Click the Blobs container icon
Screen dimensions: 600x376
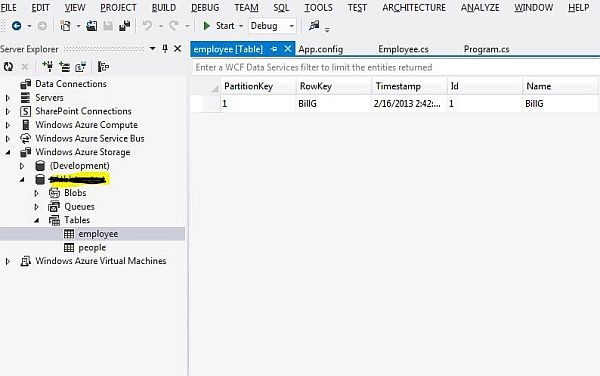(54, 193)
